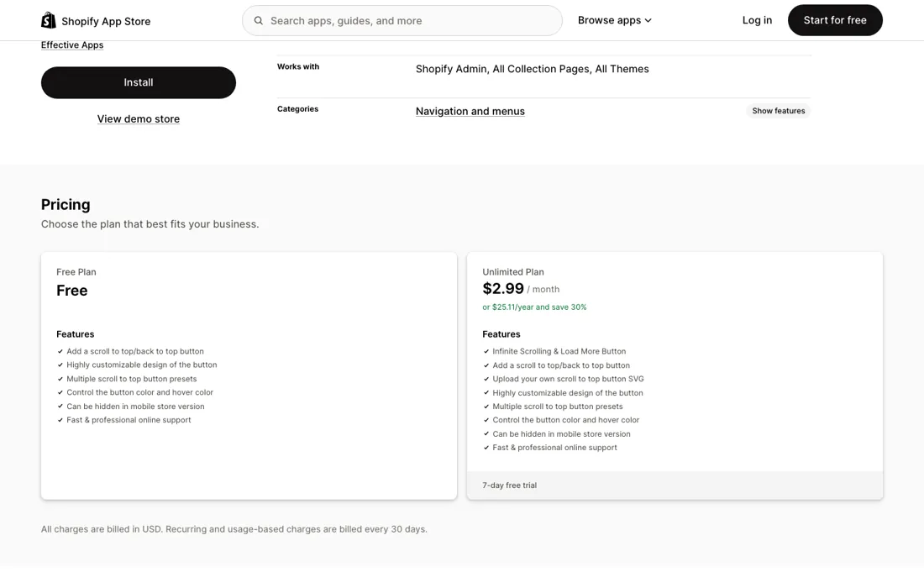
Task: Select the Pricing heading text
Action: tap(66, 204)
